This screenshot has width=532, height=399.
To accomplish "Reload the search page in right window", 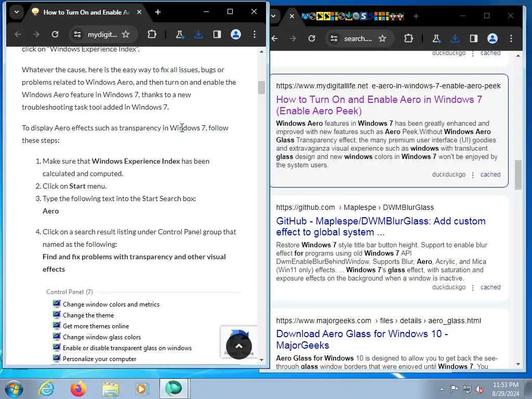I will [312, 38].
